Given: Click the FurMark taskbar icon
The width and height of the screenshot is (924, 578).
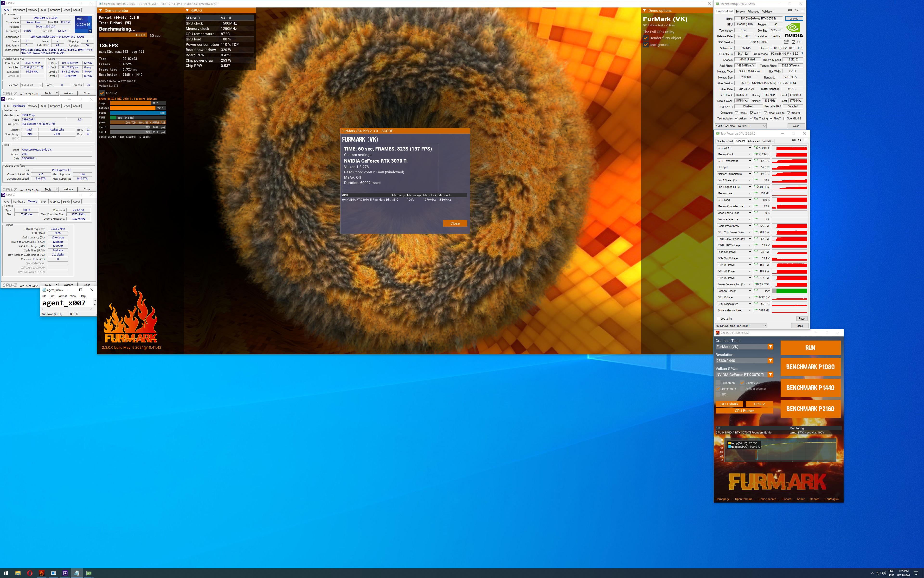Looking at the screenshot, I should (42, 573).
